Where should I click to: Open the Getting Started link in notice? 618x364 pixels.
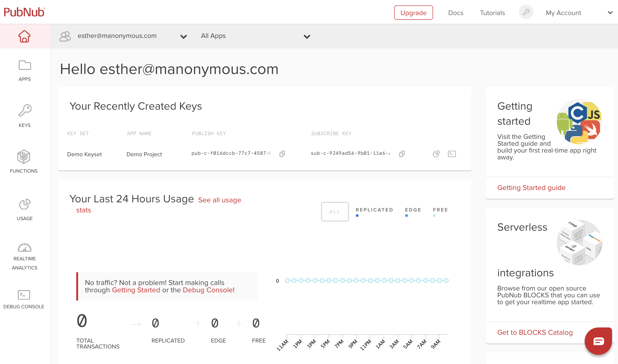pyautogui.click(x=136, y=290)
